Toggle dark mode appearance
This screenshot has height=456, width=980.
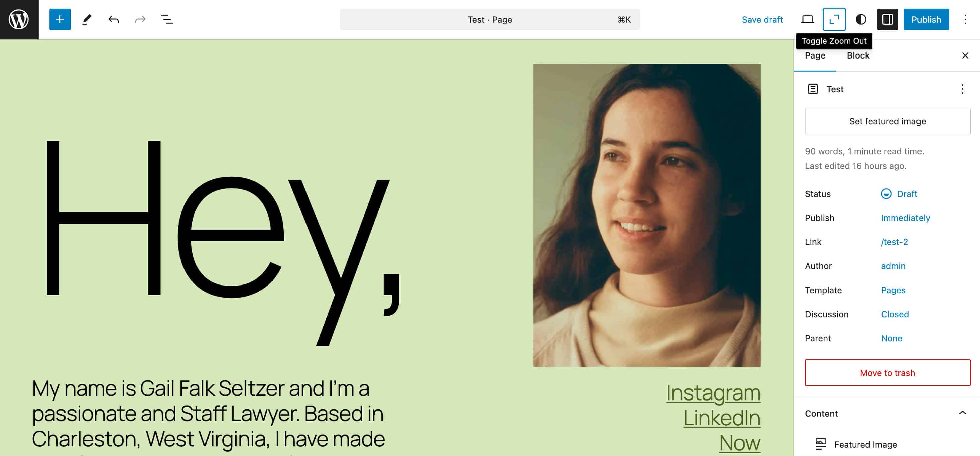(x=861, y=19)
